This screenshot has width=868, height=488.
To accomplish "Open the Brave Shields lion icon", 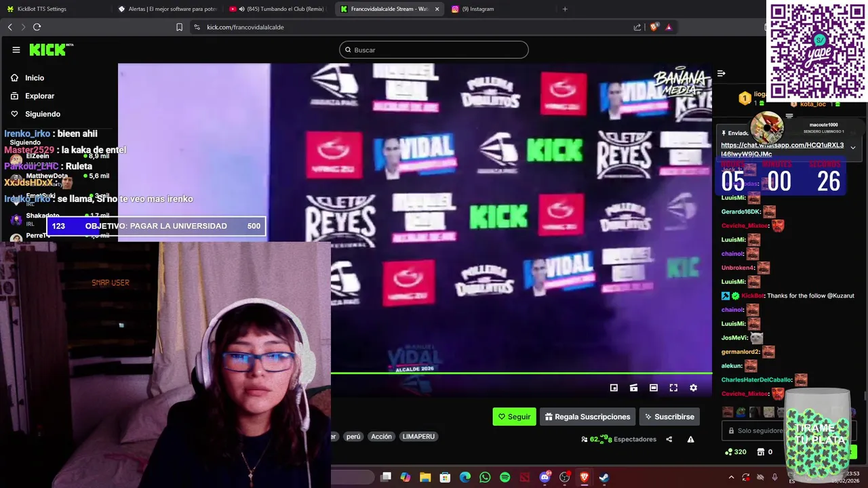I will point(654,27).
